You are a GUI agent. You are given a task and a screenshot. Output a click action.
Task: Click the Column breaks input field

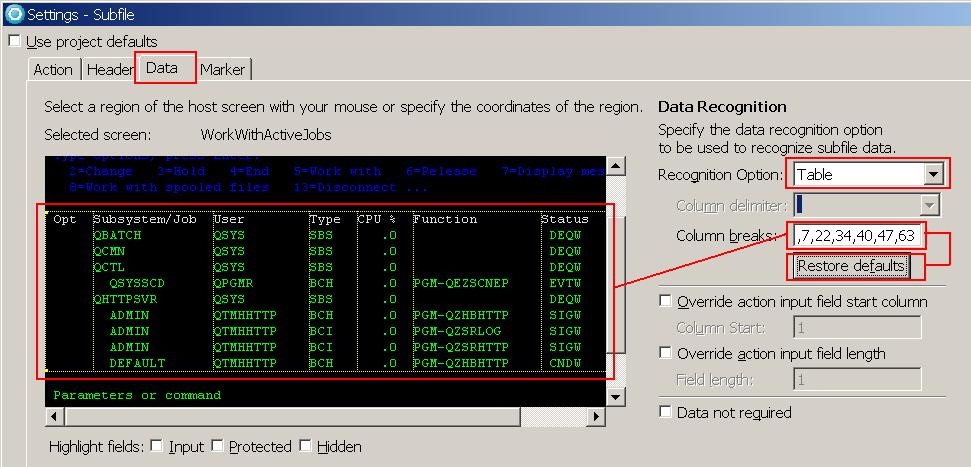[856, 235]
